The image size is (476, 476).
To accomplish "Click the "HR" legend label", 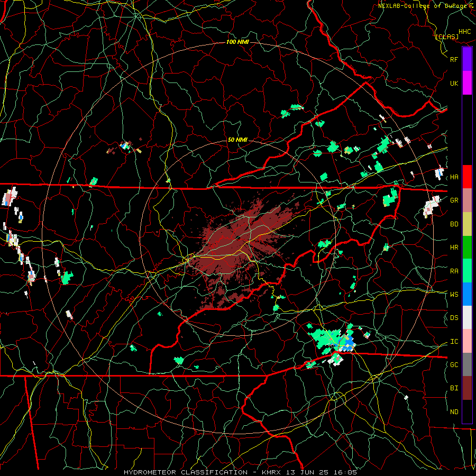I will tap(454, 248).
